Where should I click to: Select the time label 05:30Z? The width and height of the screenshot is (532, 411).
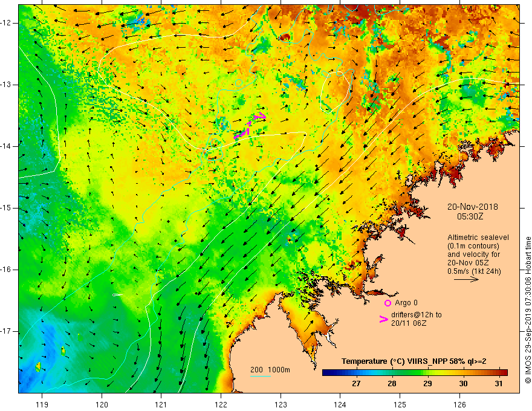pyautogui.click(x=470, y=216)
